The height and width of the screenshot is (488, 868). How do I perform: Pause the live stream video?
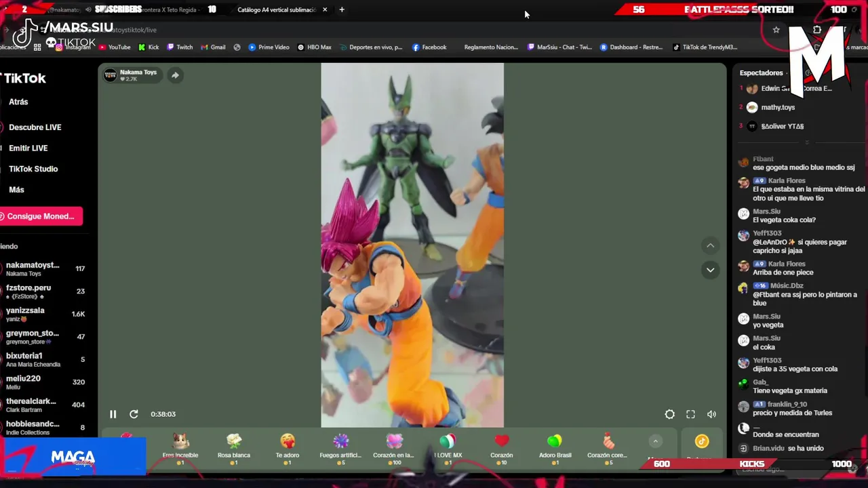click(x=113, y=414)
